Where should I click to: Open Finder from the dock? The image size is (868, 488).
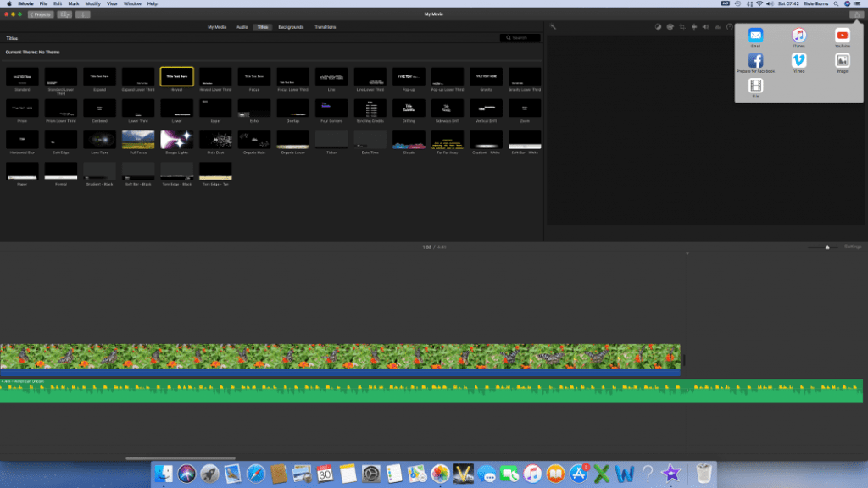point(164,474)
